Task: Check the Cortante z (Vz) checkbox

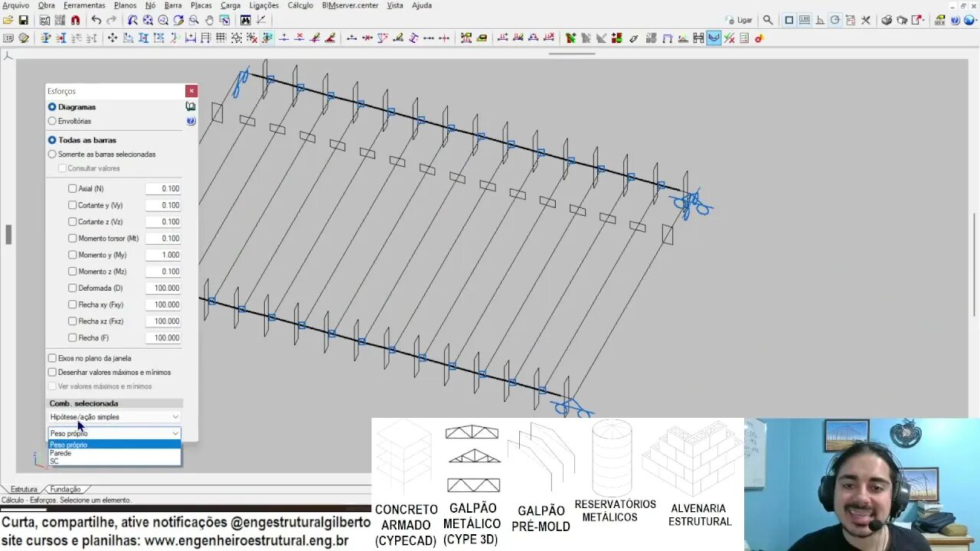Action: 72,222
